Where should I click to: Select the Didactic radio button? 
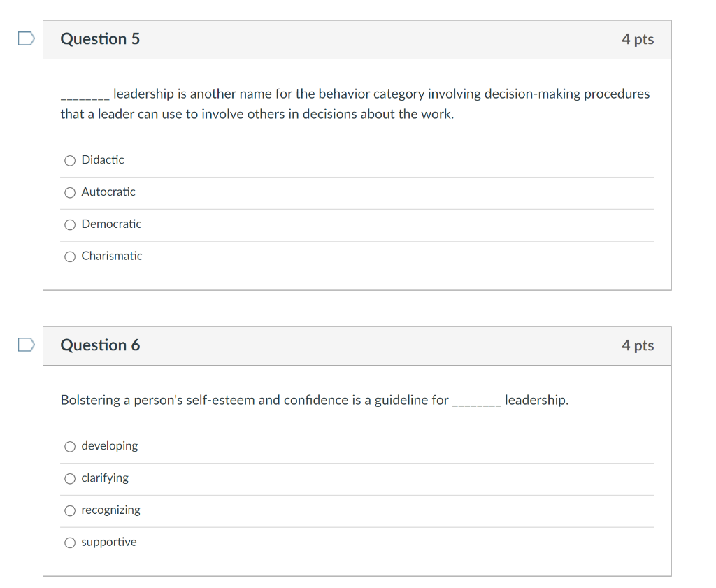[70, 160]
